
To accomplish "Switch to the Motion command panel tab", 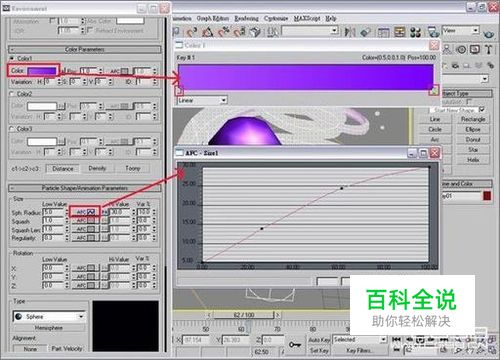I will (x=461, y=50).
